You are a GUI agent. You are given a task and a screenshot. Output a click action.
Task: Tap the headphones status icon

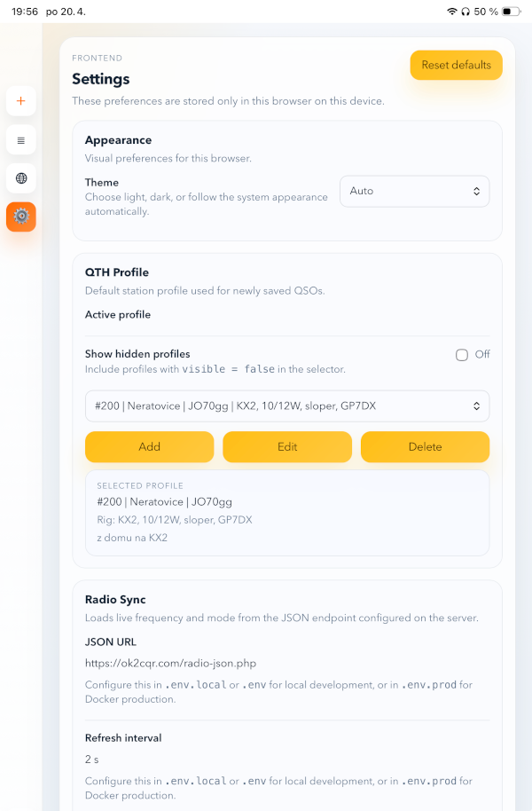pyautogui.click(x=465, y=12)
